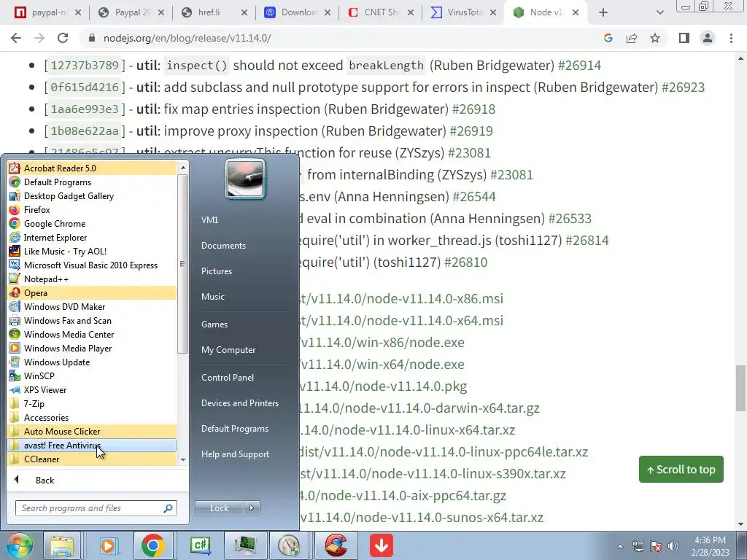The height and width of the screenshot is (560, 747).
Task: Open Windows Media Player entry
Action: pos(92,348)
